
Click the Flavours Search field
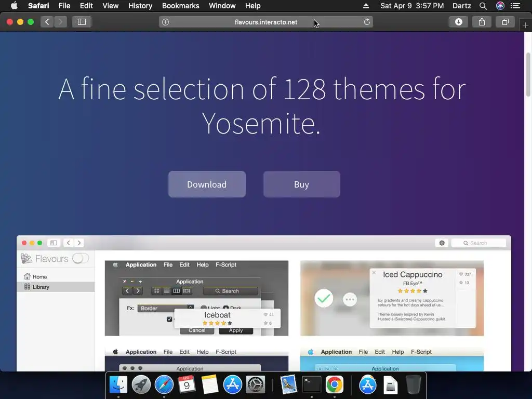click(x=478, y=243)
